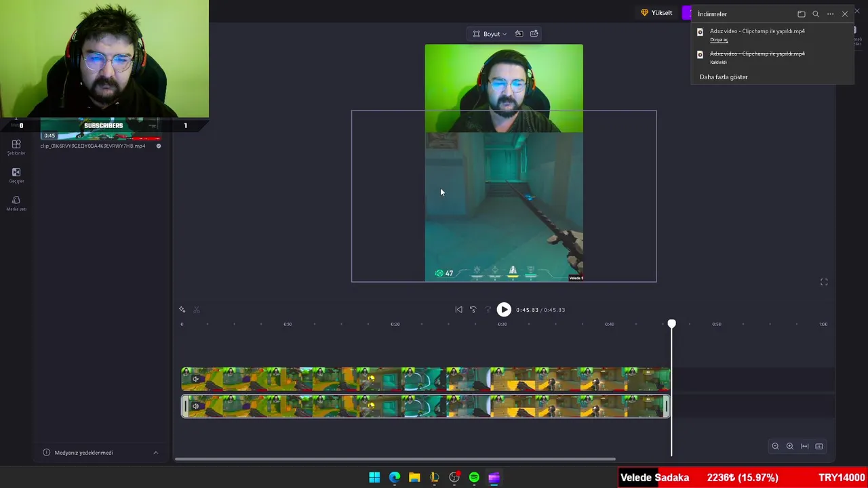Click Daha fazla göster link
The width and height of the screenshot is (868, 488).
pyautogui.click(x=724, y=77)
